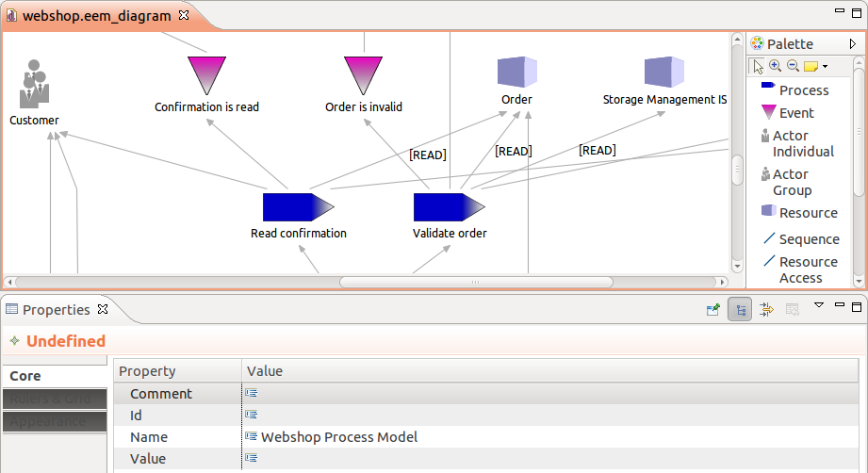This screenshot has height=473, width=868.
Task: Select the Value property row
Action: point(486,458)
